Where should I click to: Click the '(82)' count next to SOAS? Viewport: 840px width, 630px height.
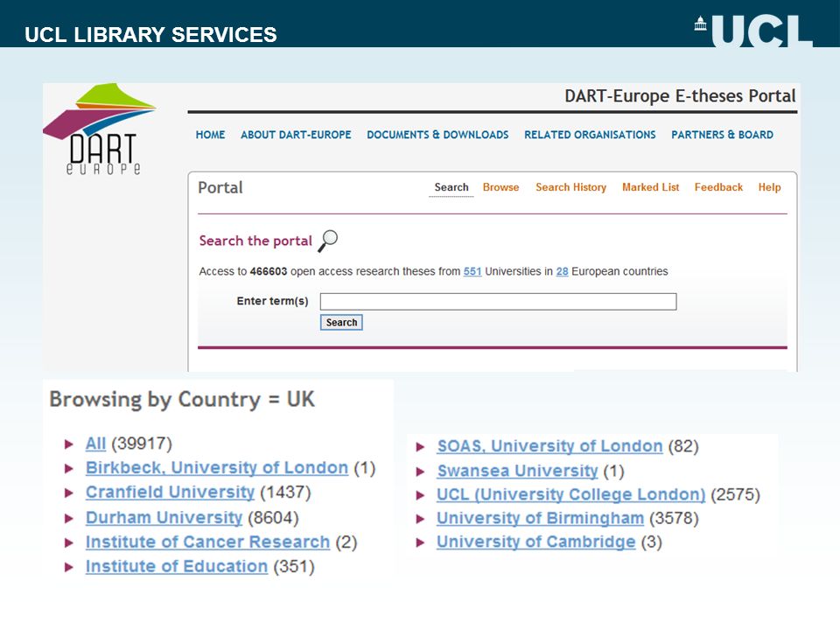coord(683,446)
